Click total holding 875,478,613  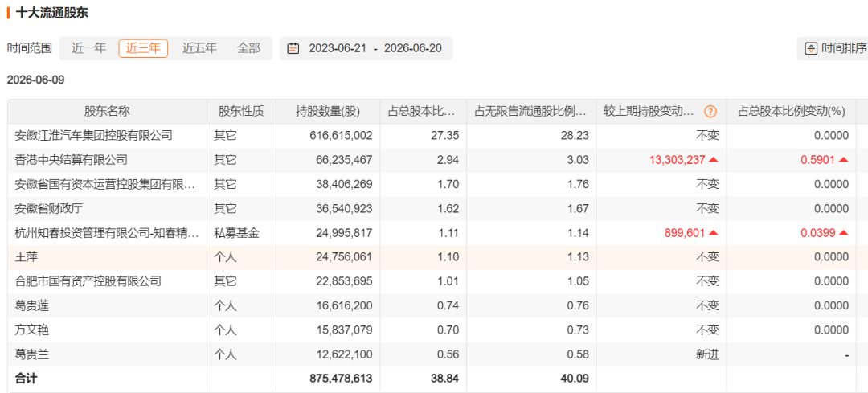pos(339,379)
